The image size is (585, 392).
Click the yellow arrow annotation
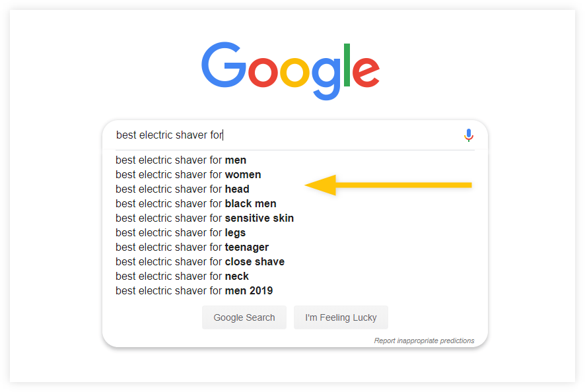(388, 185)
